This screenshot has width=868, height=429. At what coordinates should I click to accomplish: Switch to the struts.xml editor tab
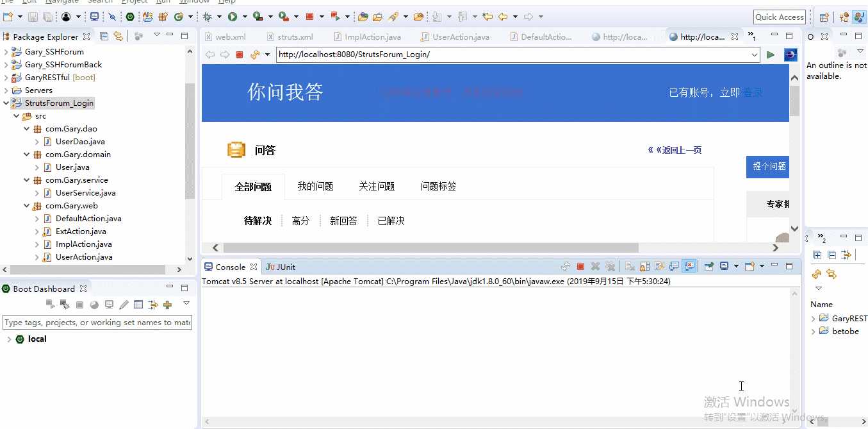pyautogui.click(x=290, y=37)
